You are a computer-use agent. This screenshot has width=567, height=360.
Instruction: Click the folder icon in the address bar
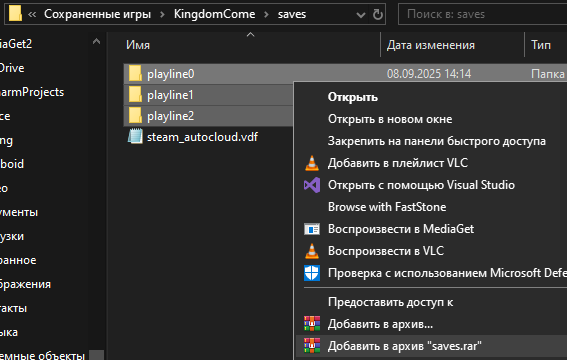15,13
